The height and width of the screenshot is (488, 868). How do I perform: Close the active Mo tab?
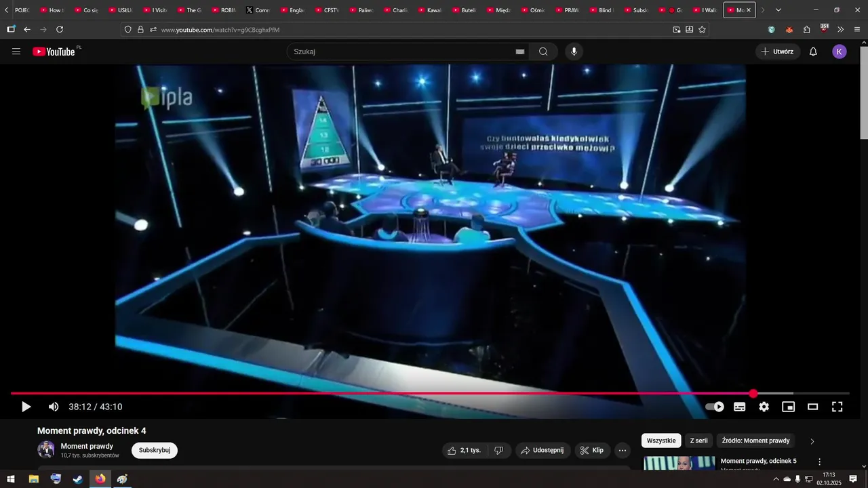749,10
